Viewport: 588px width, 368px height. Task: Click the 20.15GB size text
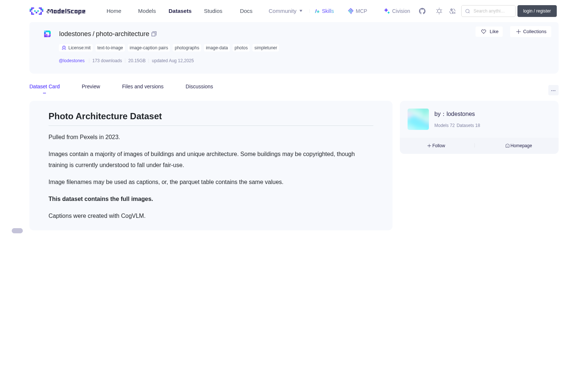coord(137,61)
